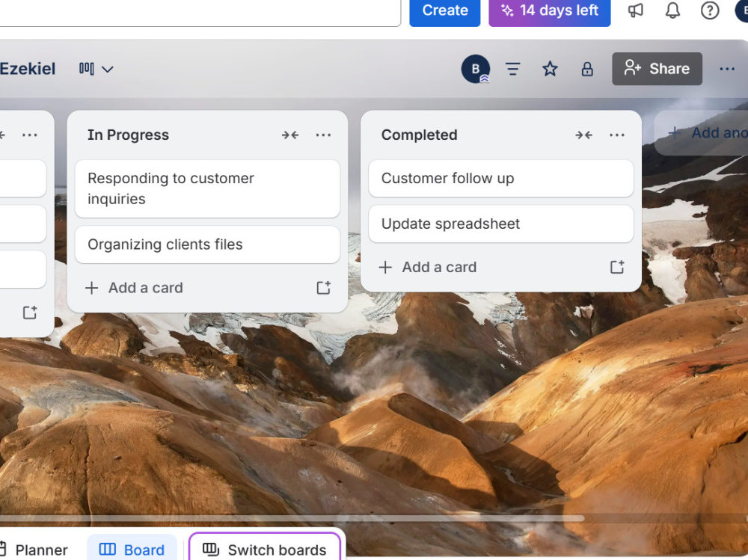Viewport: 748px width, 560px height.
Task: Open the help question mark icon
Action: click(710, 10)
